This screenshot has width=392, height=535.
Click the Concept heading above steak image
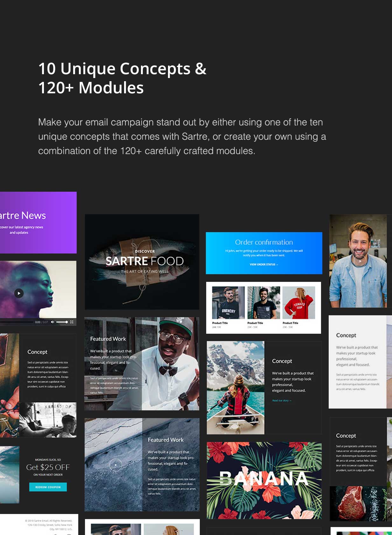pyautogui.click(x=346, y=436)
